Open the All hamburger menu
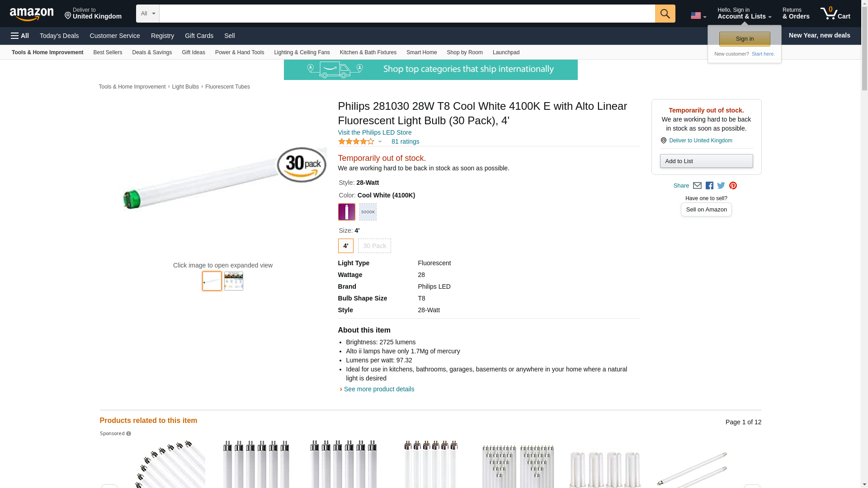868x488 pixels. tap(20, 36)
